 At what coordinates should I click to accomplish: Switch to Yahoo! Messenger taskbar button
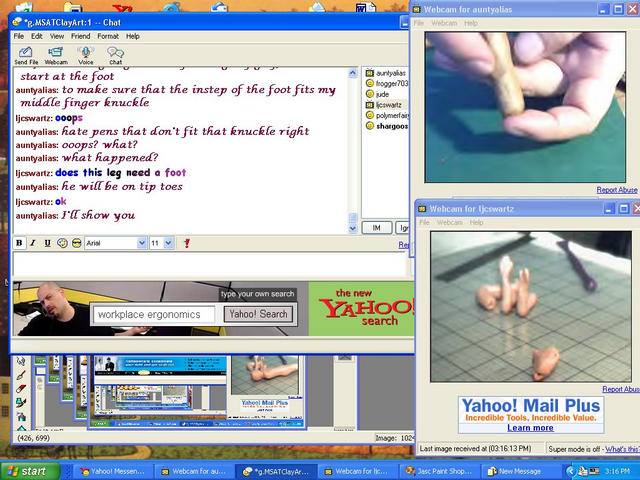click(x=113, y=471)
